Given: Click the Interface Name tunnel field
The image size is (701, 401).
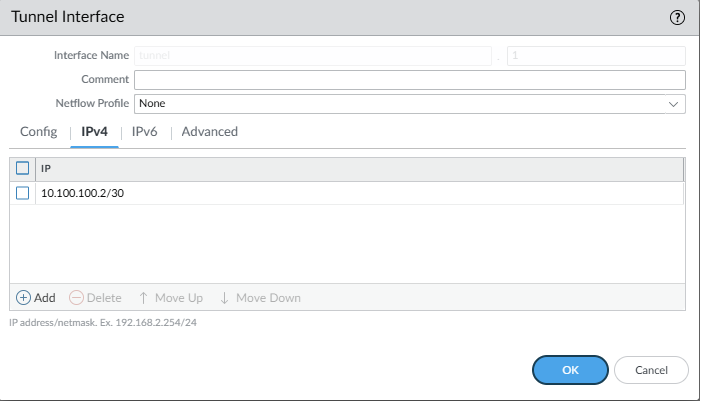Looking at the screenshot, I should (x=313, y=56).
